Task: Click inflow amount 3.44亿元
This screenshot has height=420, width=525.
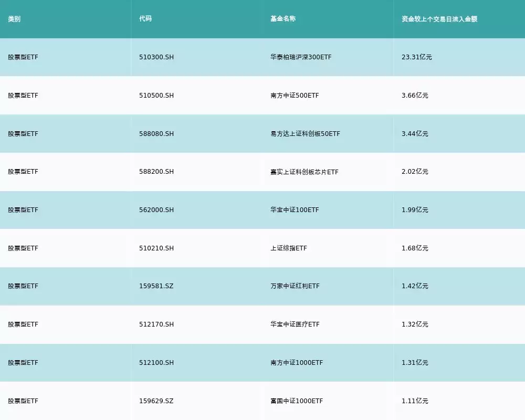Action: point(415,134)
